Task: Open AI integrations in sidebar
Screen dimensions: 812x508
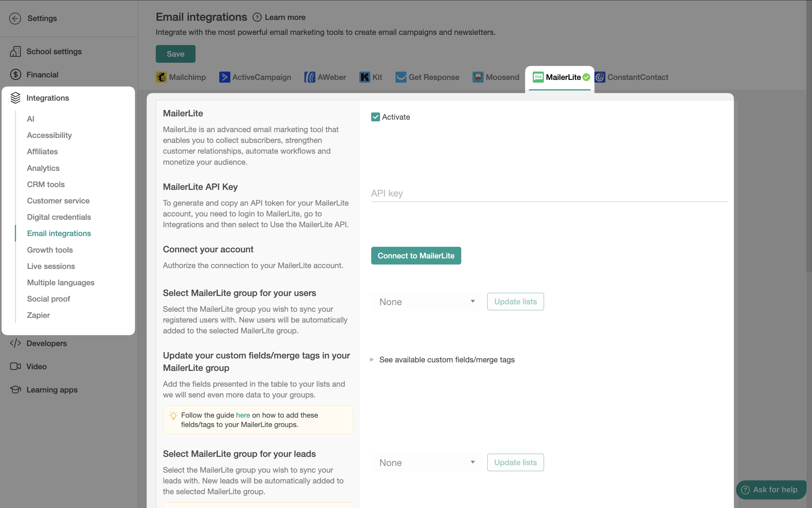Action: [31, 119]
